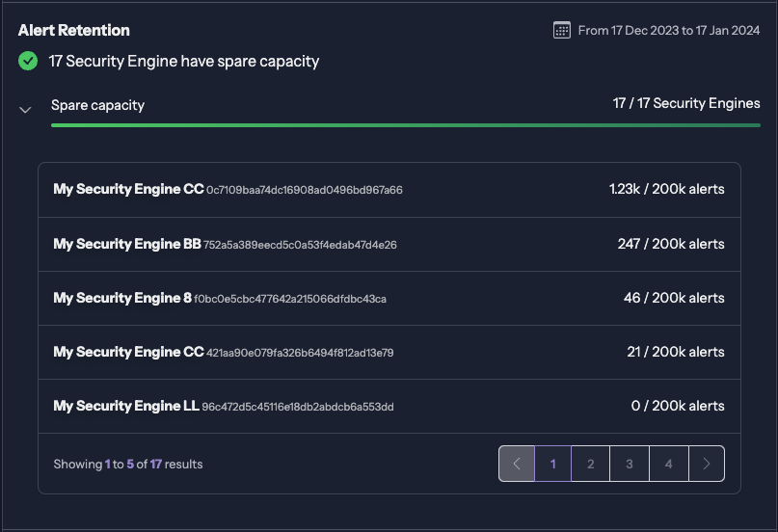
Task: Open My Security Engine BB row
Action: tap(127, 244)
